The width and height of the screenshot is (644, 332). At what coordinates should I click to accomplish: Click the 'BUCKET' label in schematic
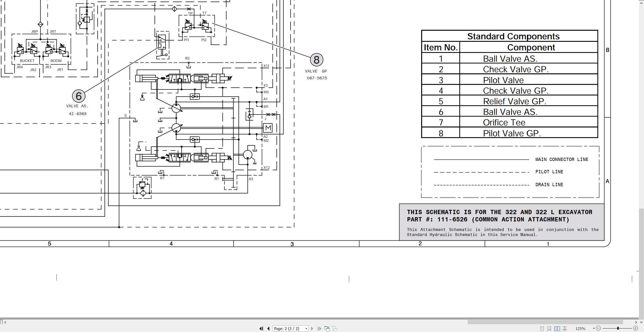click(x=27, y=61)
